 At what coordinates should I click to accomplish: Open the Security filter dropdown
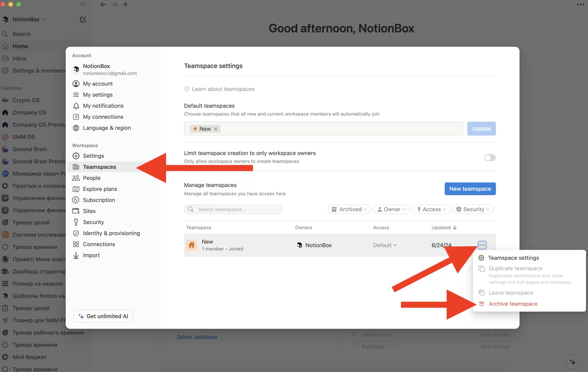click(473, 209)
